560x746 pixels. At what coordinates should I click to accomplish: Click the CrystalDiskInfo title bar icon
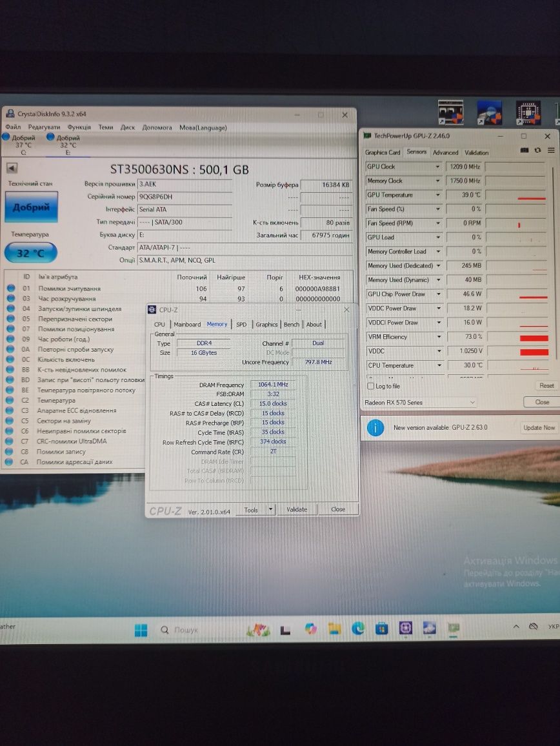(10, 114)
